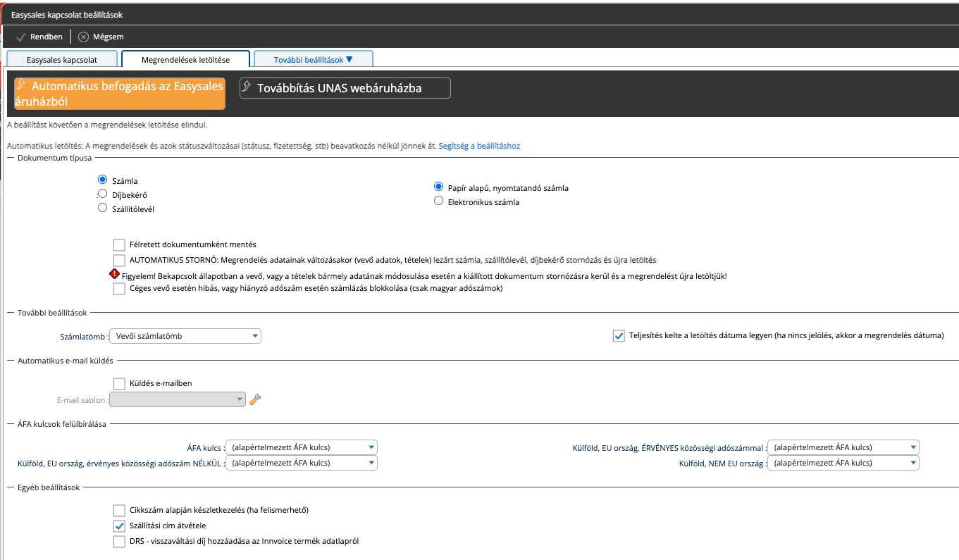Screen dimensions: 959x560
Task: Open the érvényes közösségi adószám NÉLKÜL dropdown
Action: [302, 463]
